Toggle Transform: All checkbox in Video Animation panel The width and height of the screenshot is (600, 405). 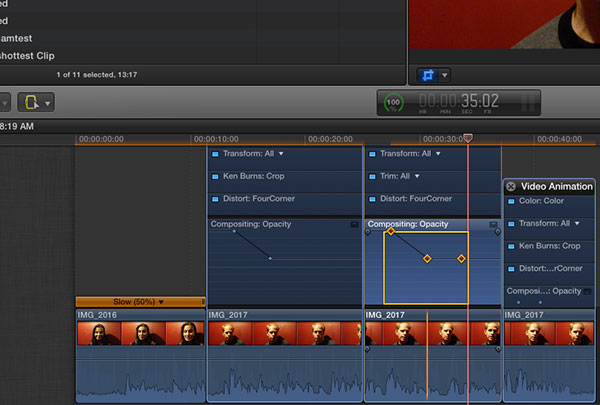(511, 224)
